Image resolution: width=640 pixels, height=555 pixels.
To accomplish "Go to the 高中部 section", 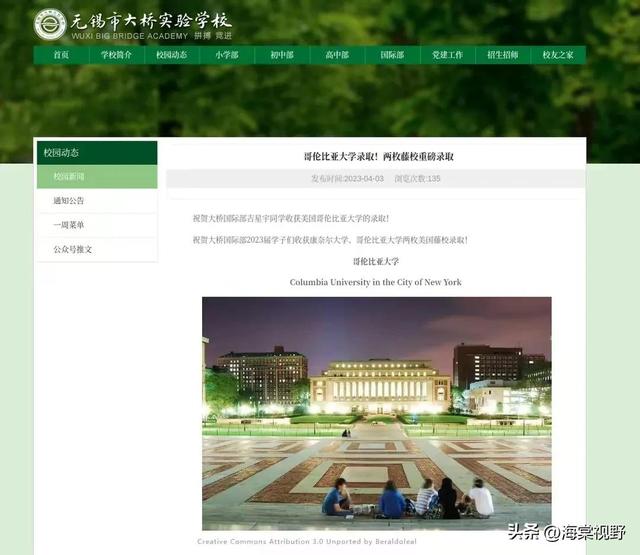I will coord(337,55).
